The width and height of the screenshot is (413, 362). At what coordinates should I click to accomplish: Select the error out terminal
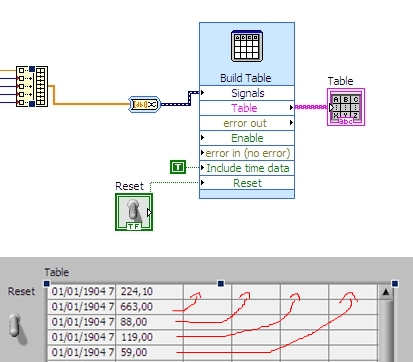click(x=247, y=123)
